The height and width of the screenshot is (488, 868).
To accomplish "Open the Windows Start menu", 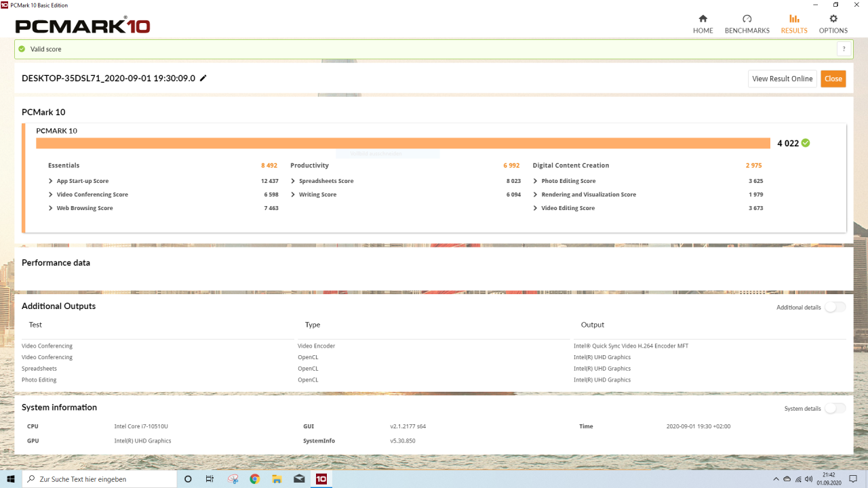I will [x=11, y=479].
